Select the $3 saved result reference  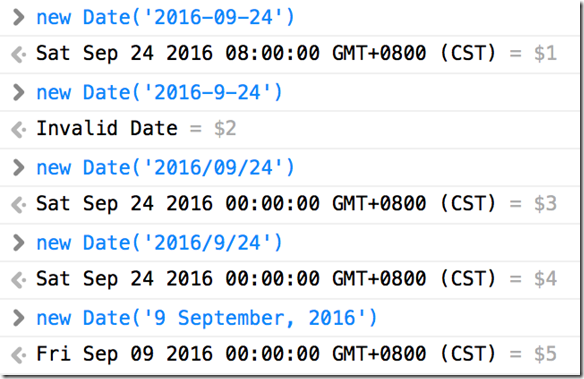click(545, 204)
